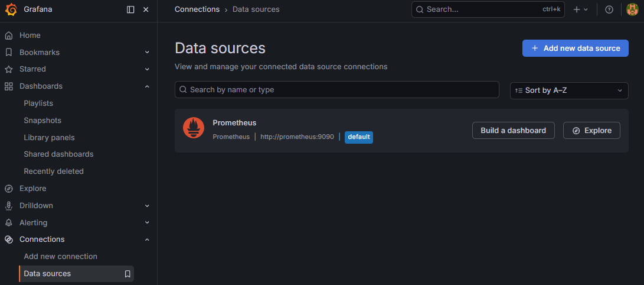Open Recently deleted menu item
Image resolution: width=644 pixels, height=285 pixels.
[x=53, y=171]
